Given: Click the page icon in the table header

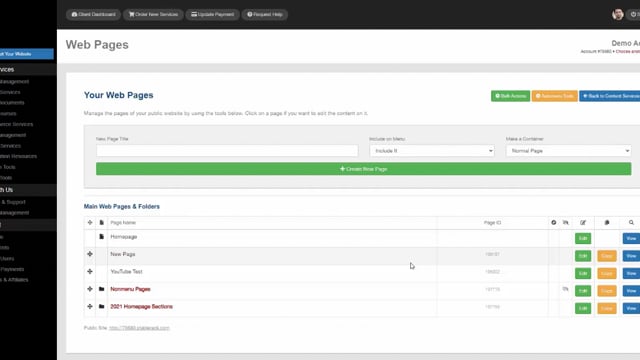Looking at the screenshot, I should coord(102,222).
